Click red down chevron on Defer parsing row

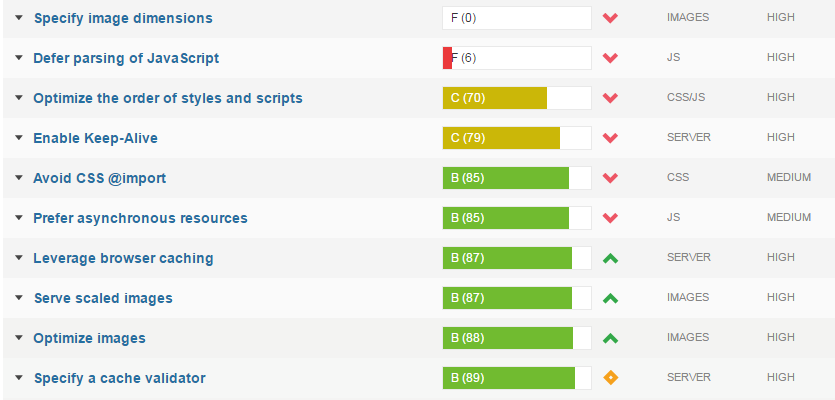click(x=610, y=58)
